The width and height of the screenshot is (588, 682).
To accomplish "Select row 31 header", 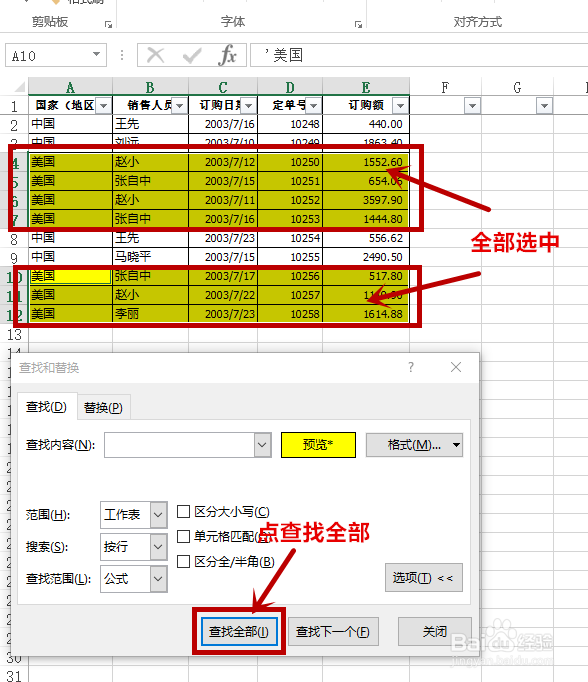I will (x=14, y=675).
